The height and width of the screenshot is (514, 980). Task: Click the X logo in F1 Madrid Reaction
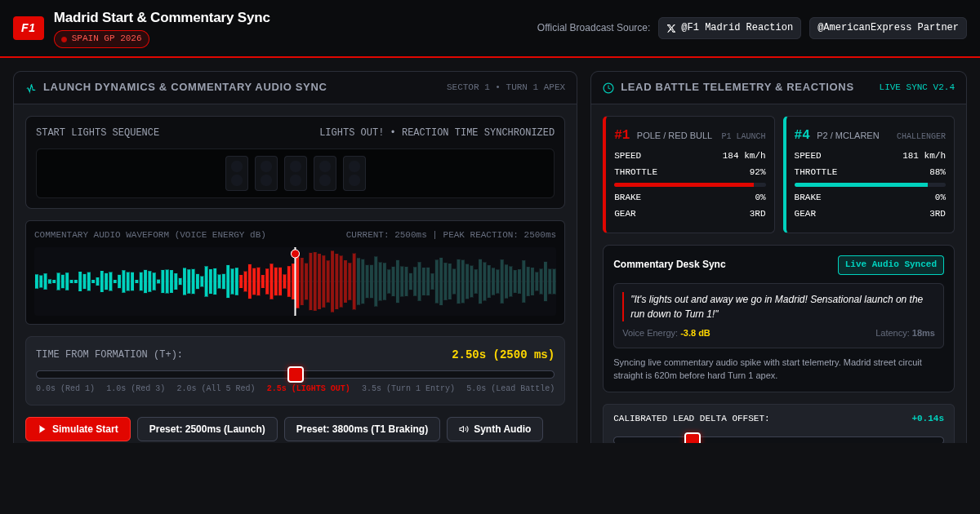[x=671, y=29]
